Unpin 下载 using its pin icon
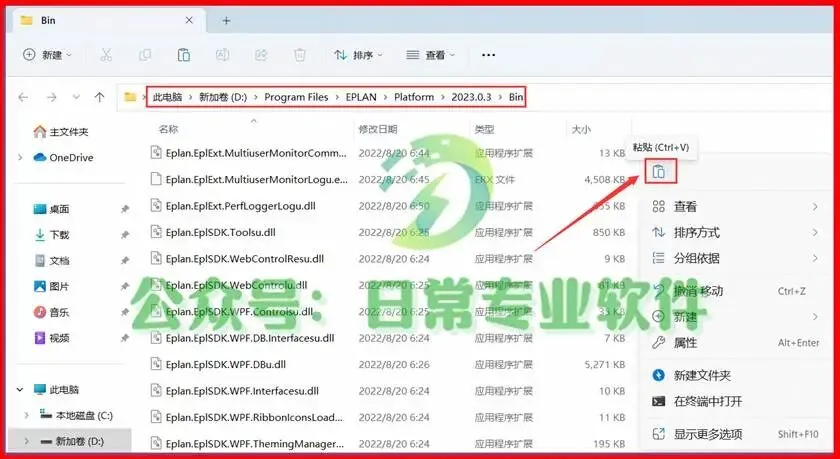 point(125,235)
